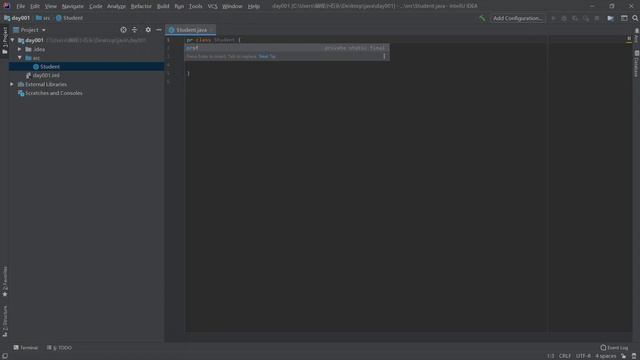Viewport: 640px width, 360px height.
Task: Open the VCS menu
Action: (212, 6)
